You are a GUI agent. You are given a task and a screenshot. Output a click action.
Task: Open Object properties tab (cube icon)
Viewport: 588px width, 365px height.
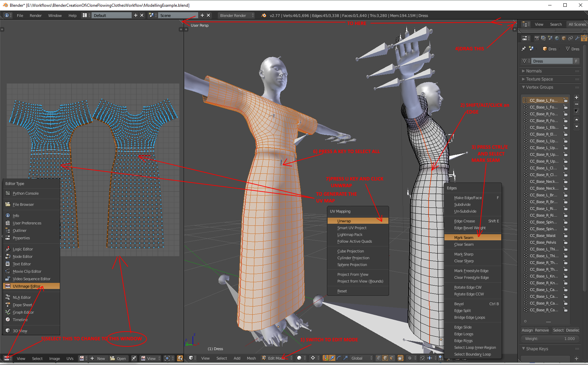click(x=564, y=38)
